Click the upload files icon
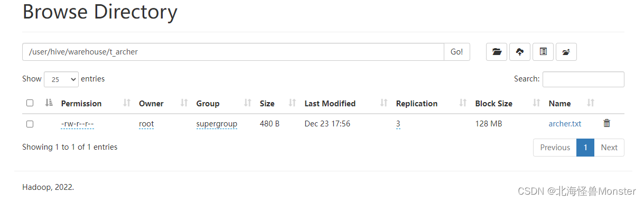644x201 pixels. pos(520,52)
